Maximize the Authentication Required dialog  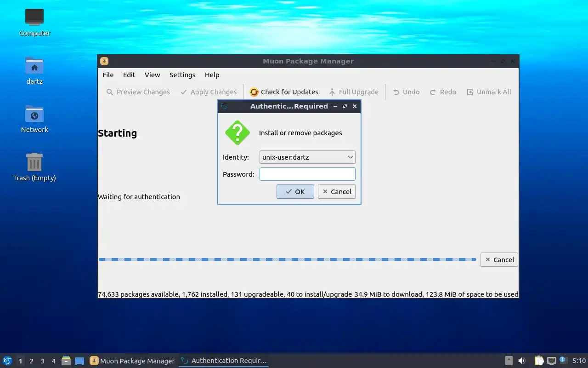(x=345, y=106)
